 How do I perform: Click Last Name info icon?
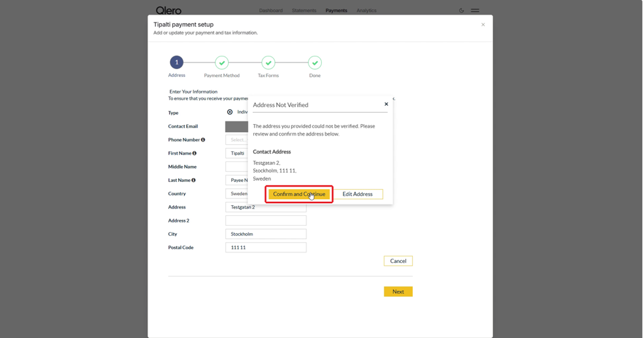pyautogui.click(x=193, y=180)
